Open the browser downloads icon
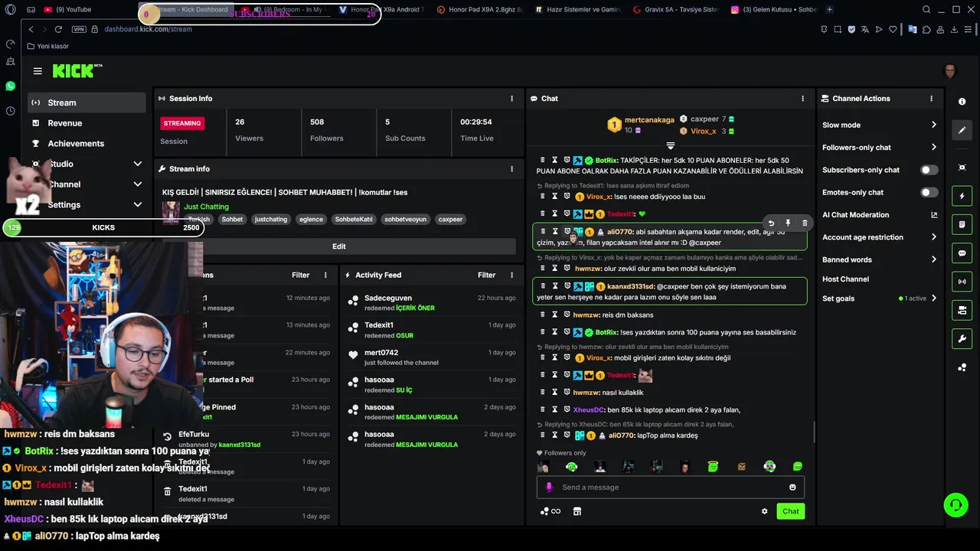This screenshot has width=980, height=551. 954,29
